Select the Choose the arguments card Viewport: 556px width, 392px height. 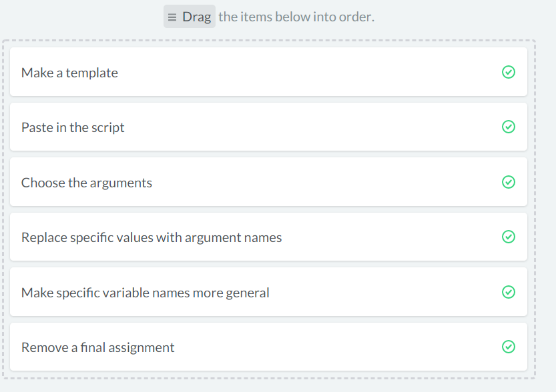click(x=268, y=182)
